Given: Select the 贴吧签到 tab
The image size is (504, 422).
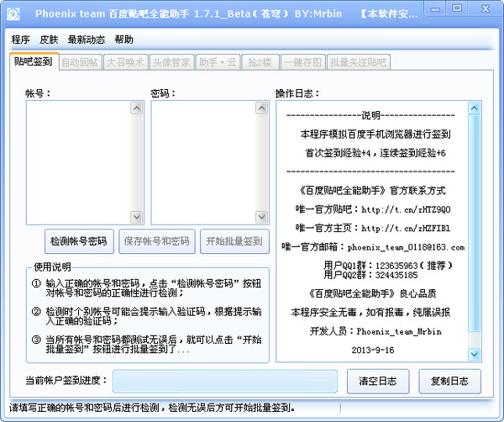Looking at the screenshot, I should point(33,61).
